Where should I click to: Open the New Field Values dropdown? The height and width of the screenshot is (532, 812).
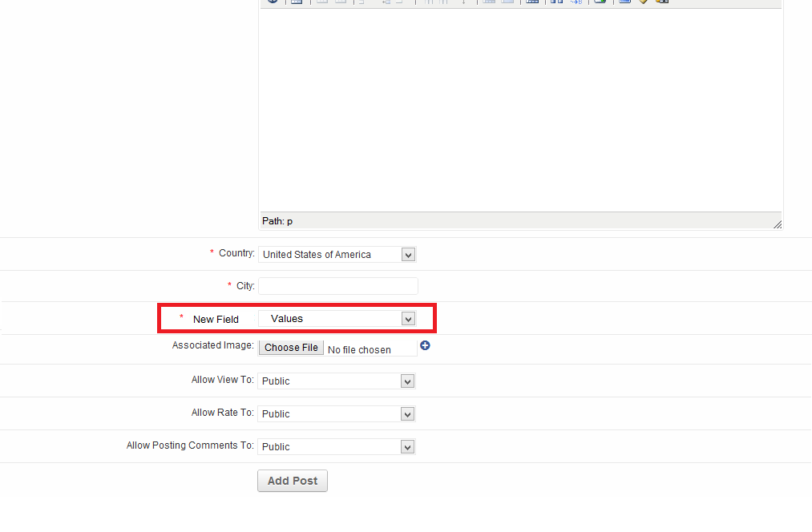click(337, 319)
